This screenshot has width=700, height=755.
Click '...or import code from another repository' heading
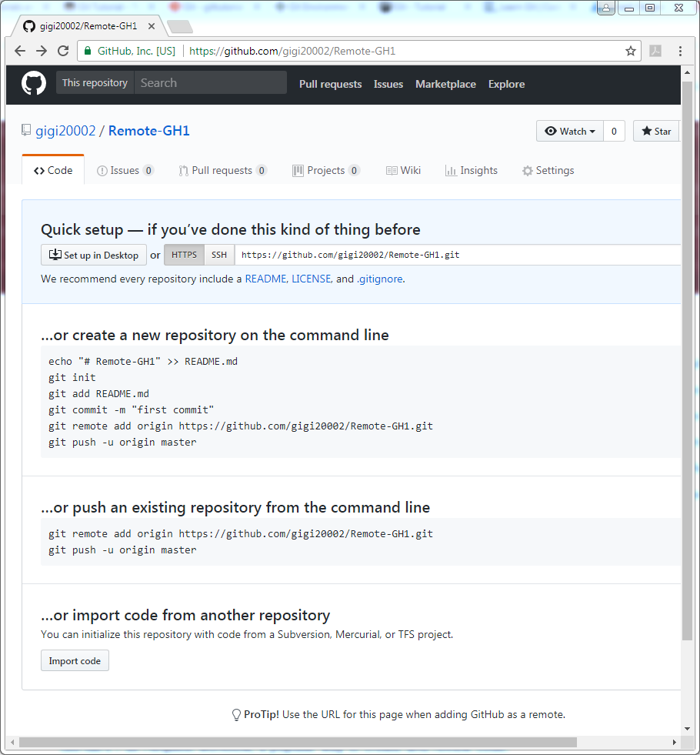pos(185,616)
